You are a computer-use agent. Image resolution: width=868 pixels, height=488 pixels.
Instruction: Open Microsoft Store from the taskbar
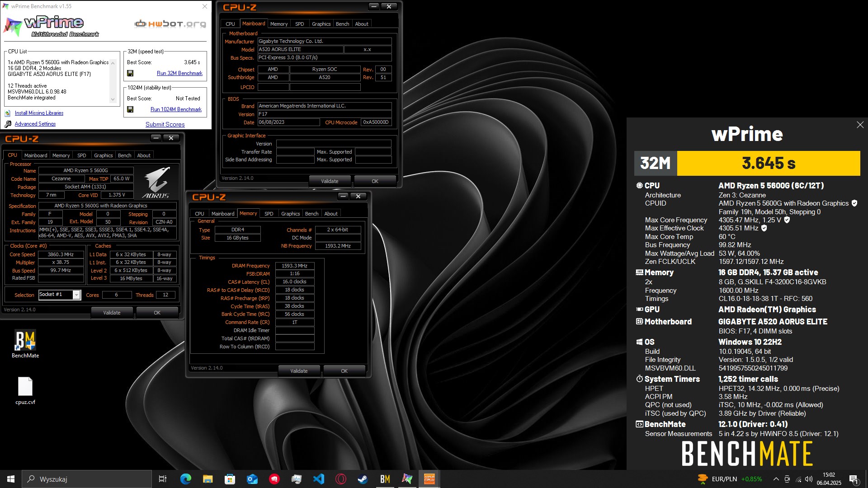click(x=230, y=479)
